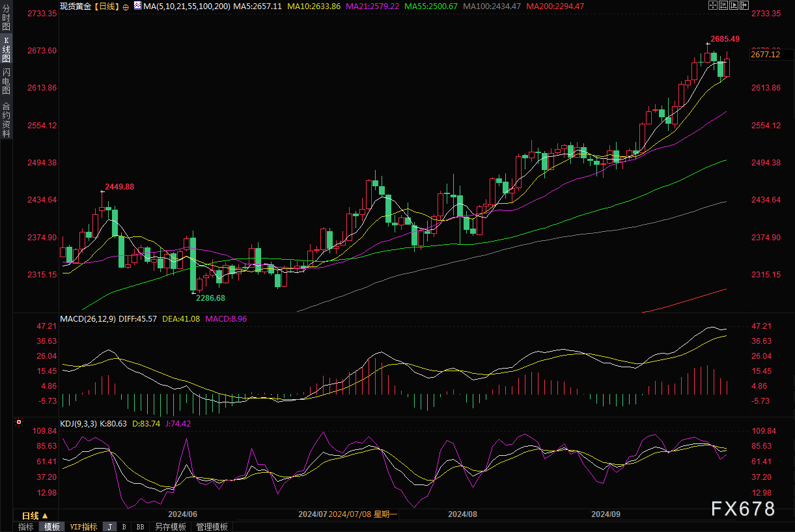The height and width of the screenshot is (532, 795).
Task: Click the 2685.49 high price marker
Action: tap(726, 38)
